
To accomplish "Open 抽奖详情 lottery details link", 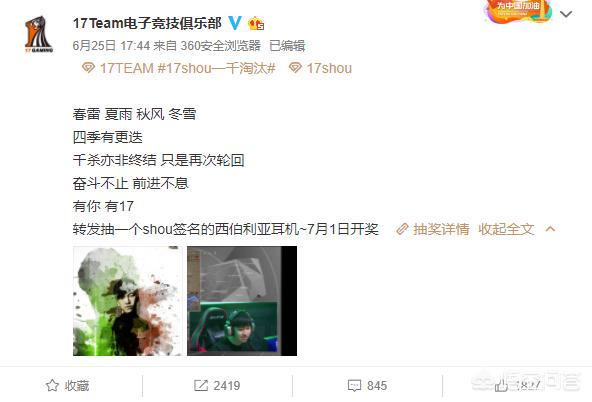I will point(441,229).
